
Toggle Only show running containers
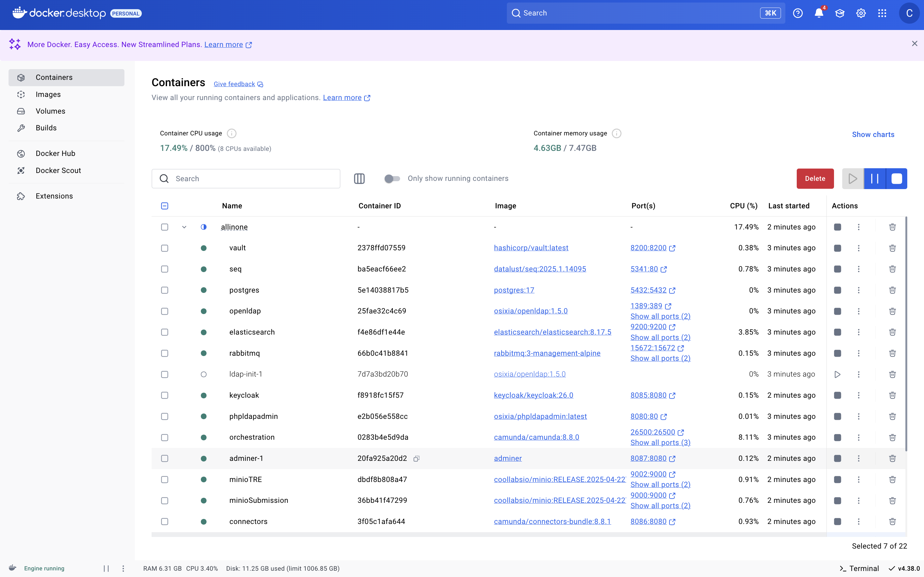point(392,179)
